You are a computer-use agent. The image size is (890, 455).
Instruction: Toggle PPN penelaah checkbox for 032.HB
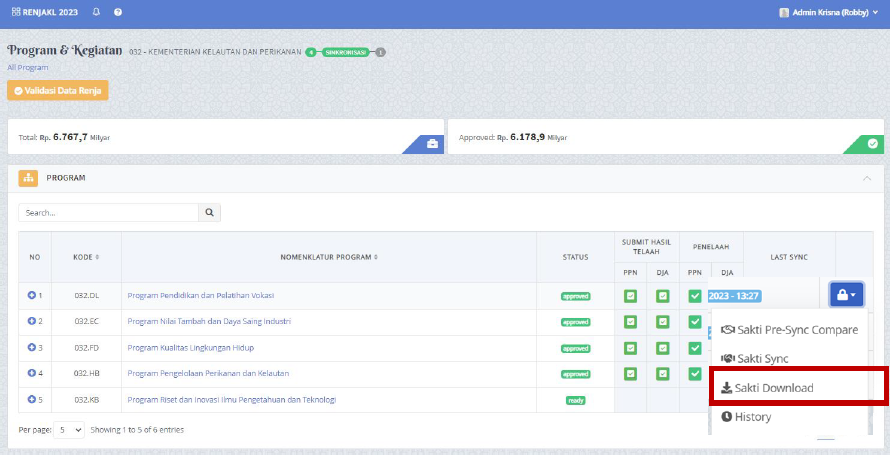click(695, 374)
